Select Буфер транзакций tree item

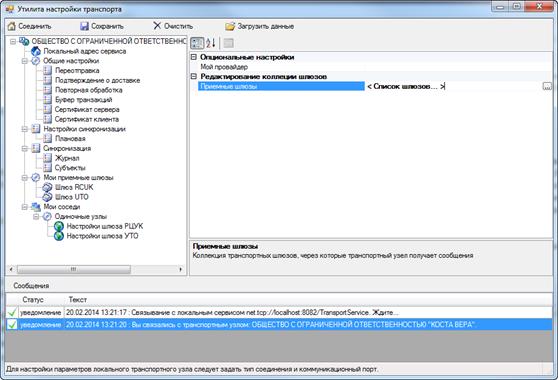pos(84,100)
